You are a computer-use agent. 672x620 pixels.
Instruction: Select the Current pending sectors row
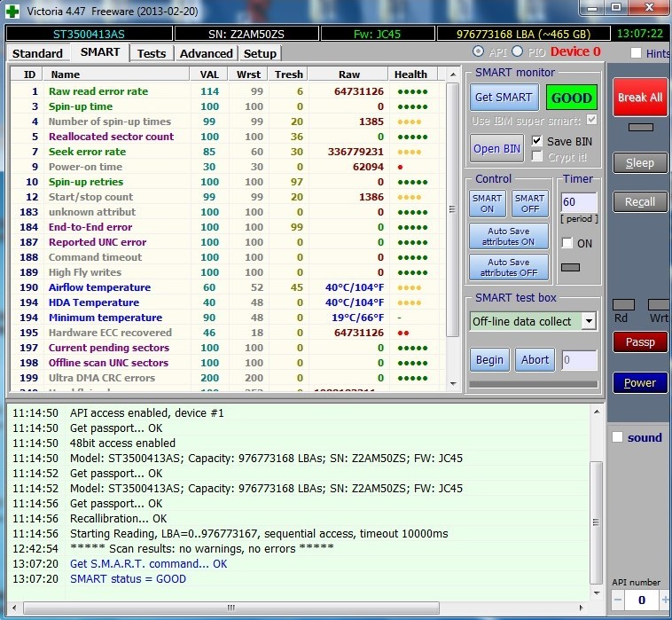[x=227, y=348]
